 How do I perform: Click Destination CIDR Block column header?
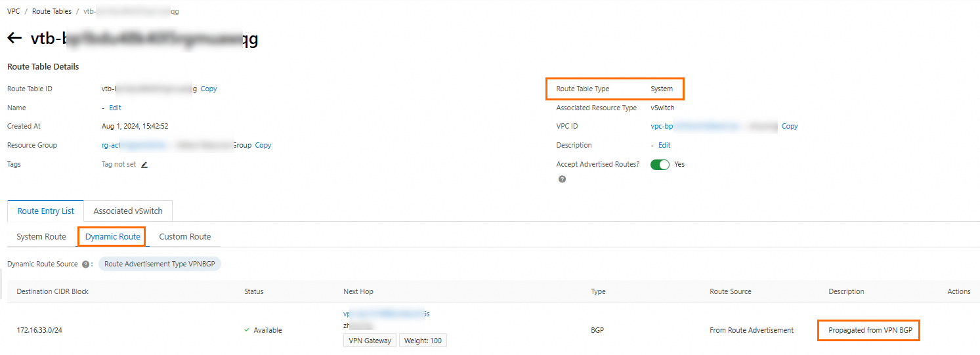[53, 291]
